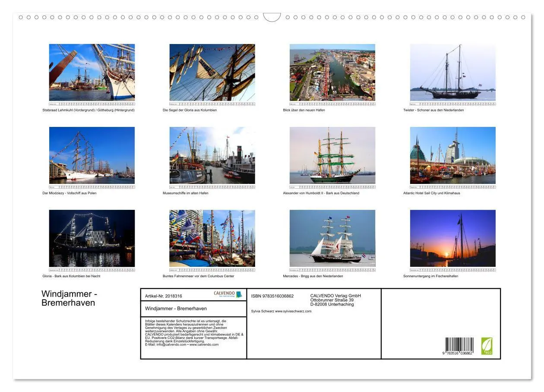Open the month strip under Buntes Fahnenmeer photo
This screenshot has height=392, width=544.
(212, 270)
